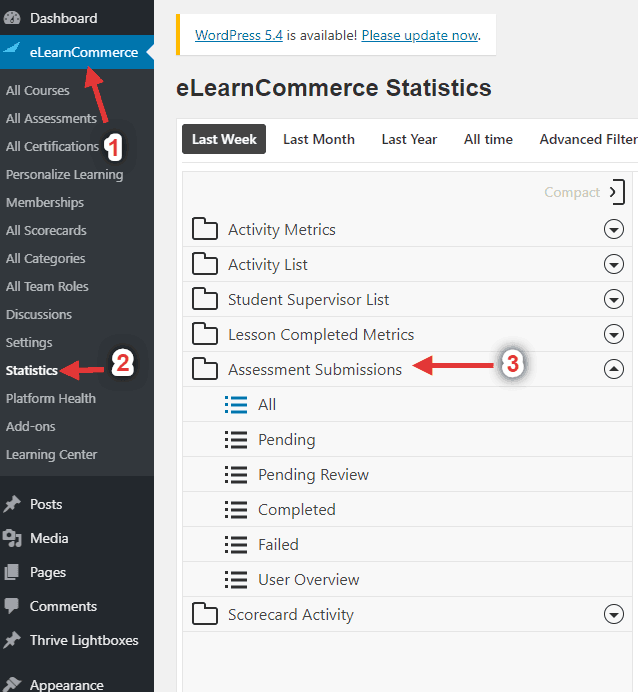Click the Student Supervisor List folder icon
This screenshot has width=638, height=692.
click(x=205, y=299)
